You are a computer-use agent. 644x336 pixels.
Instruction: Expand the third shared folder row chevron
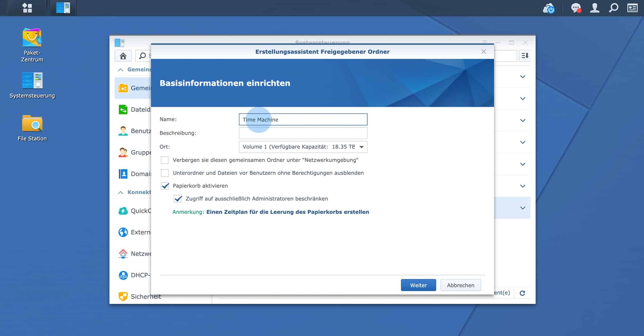[523, 120]
